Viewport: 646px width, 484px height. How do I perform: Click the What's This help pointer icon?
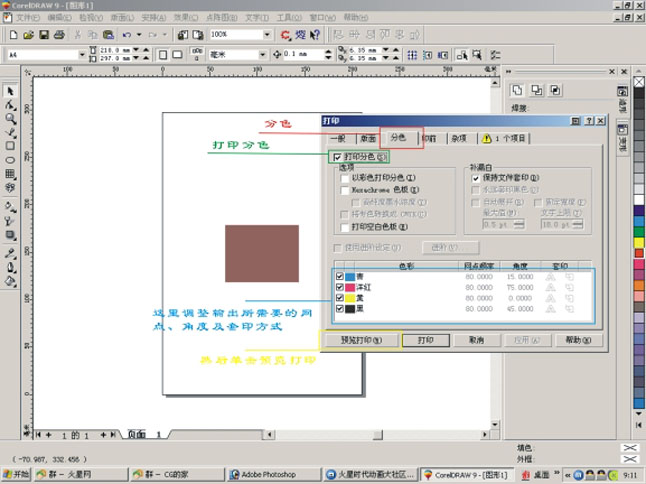pyautogui.click(x=315, y=35)
